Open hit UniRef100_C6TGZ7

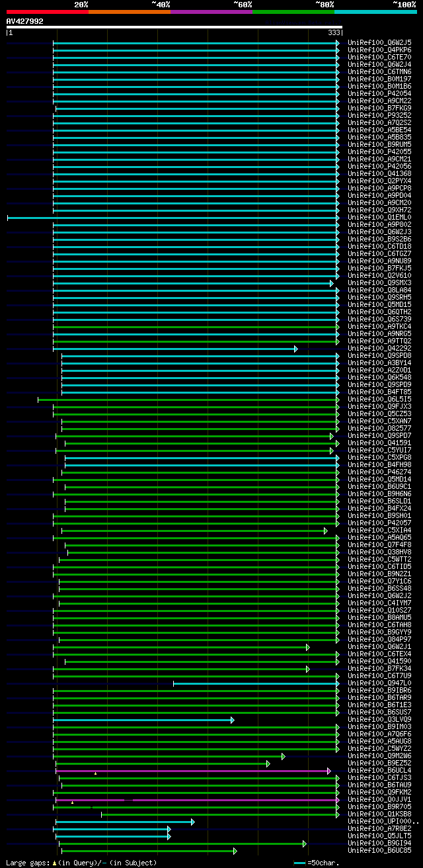(379, 253)
